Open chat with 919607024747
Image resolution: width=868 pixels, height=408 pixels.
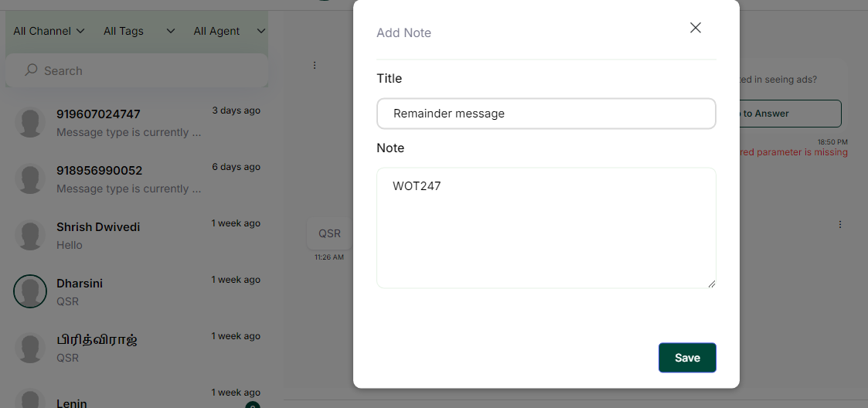139,122
